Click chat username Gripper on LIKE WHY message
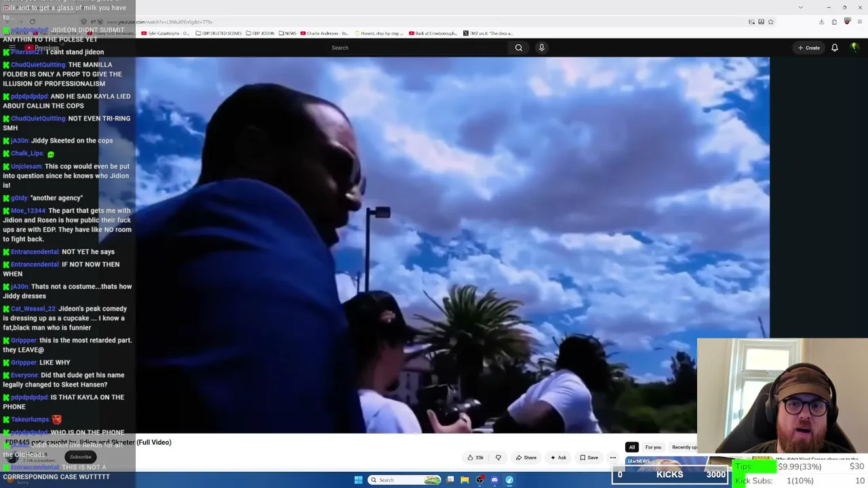The width and height of the screenshot is (868, 488). [x=24, y=363]
